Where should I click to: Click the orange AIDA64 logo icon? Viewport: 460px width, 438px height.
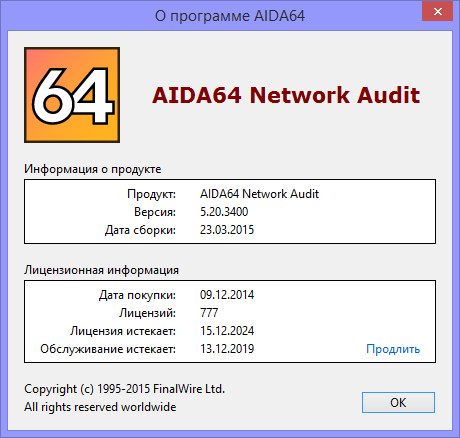72,95
